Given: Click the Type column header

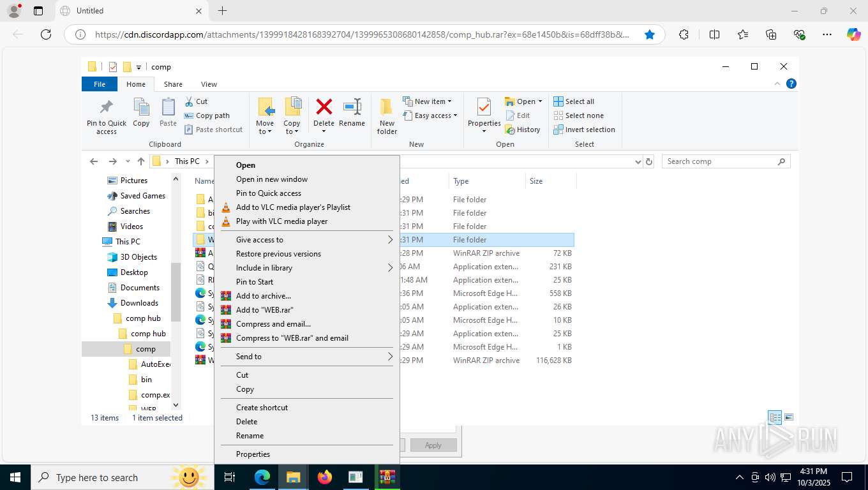Looking at the screenshot, I should tap(487, 181).
